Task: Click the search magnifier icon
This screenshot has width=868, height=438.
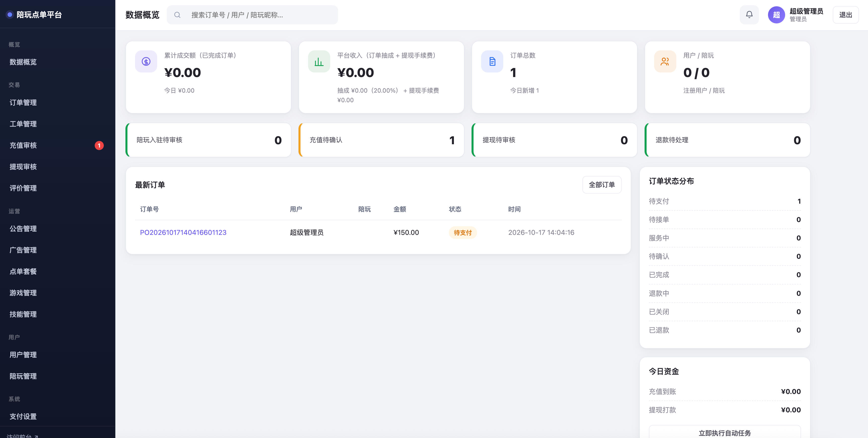Action: tap(177, 15)
